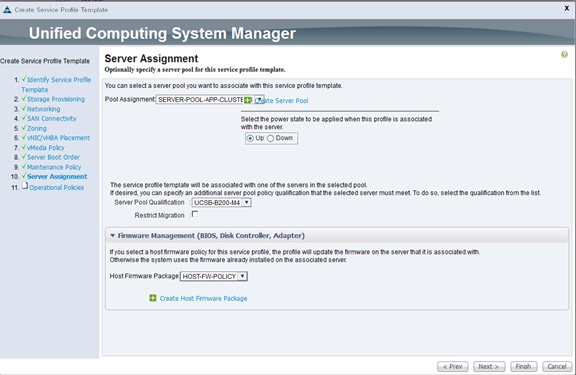Click the Cancel button
Image resolution: width=576 pixels, height=375 pixels.
pyautogui.click(x=557, y=367)
